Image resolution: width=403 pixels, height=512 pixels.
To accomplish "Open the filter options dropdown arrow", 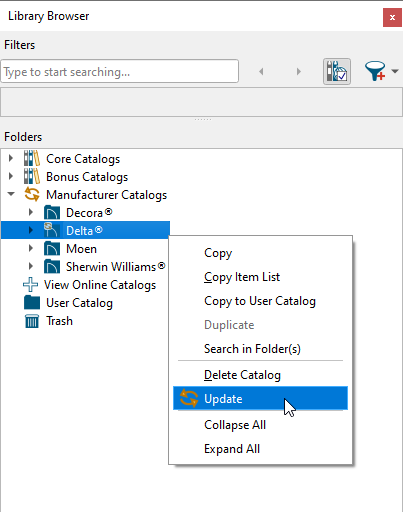I will (395, 71).
